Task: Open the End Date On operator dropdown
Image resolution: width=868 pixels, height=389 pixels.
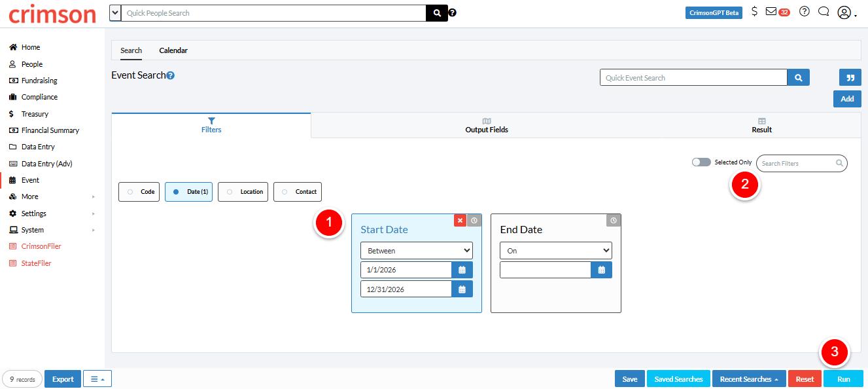Action: tap(556, 250)
